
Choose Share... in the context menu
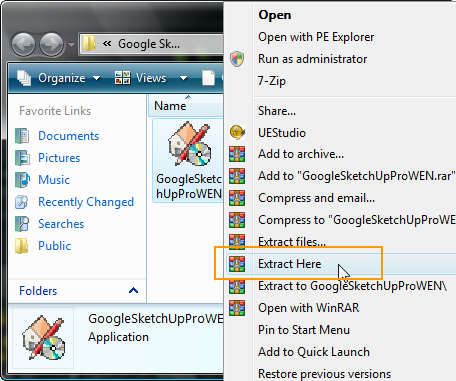[277, 111]
